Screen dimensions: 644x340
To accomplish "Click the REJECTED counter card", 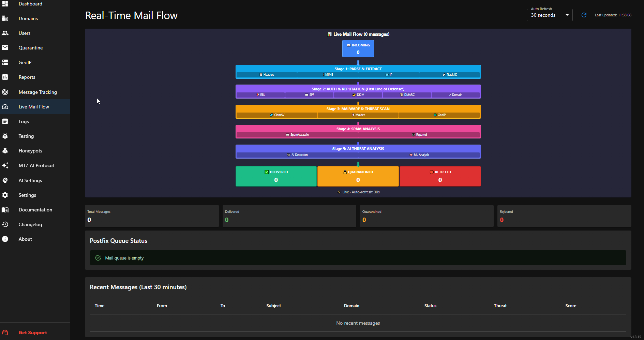I will pyautogui.click(x=564, y=216).
